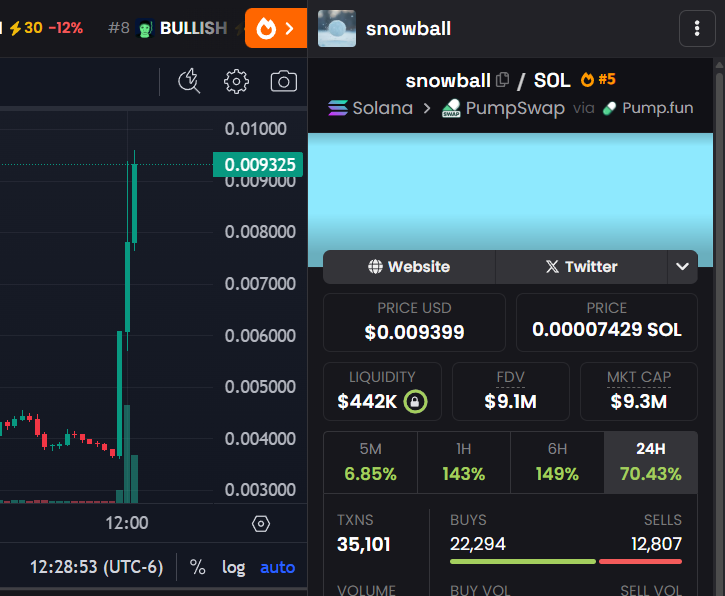Click the snowball token avatar thumbnail

click(x=337, y=29)
